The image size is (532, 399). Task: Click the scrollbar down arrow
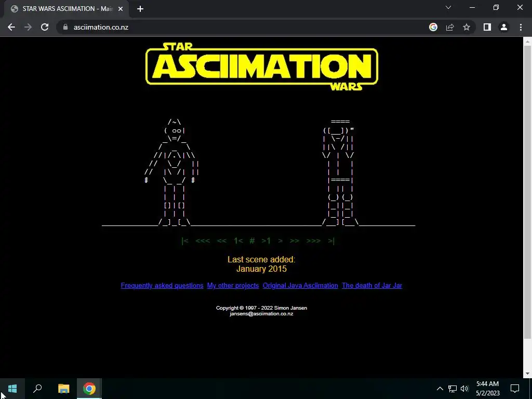(x=527, y=374)
